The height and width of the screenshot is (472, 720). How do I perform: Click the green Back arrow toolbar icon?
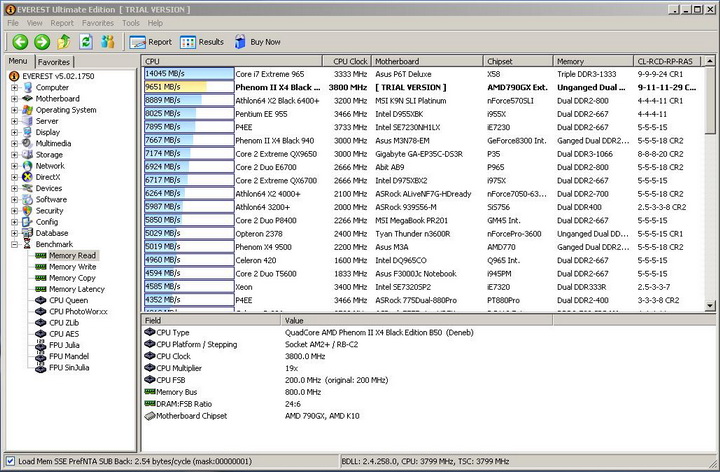(x=20, y=42)
